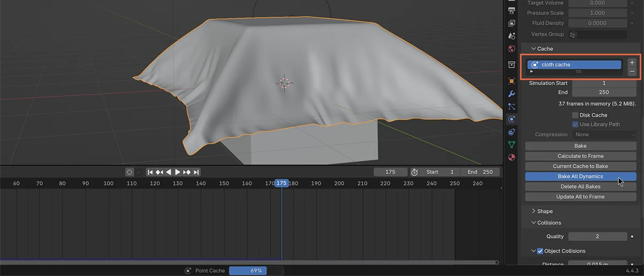Click the Update All to Frame button
Screen dimensions: 644x276
coord(580,197)
